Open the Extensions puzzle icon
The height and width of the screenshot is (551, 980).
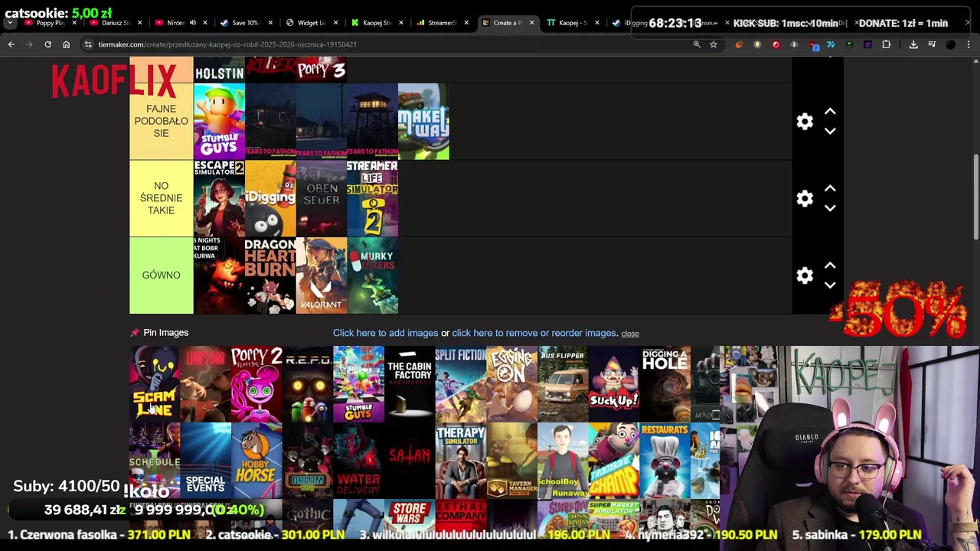(886, 44)
